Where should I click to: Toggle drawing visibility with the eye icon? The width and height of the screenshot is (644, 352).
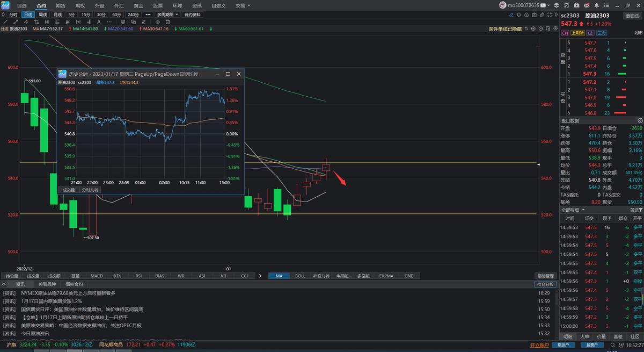tap(158, 22)
